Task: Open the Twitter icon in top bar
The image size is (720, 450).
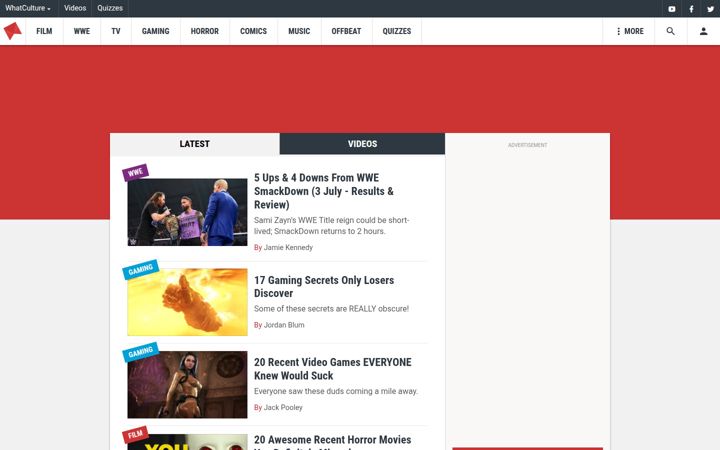Action: click(x=710, y=9)
